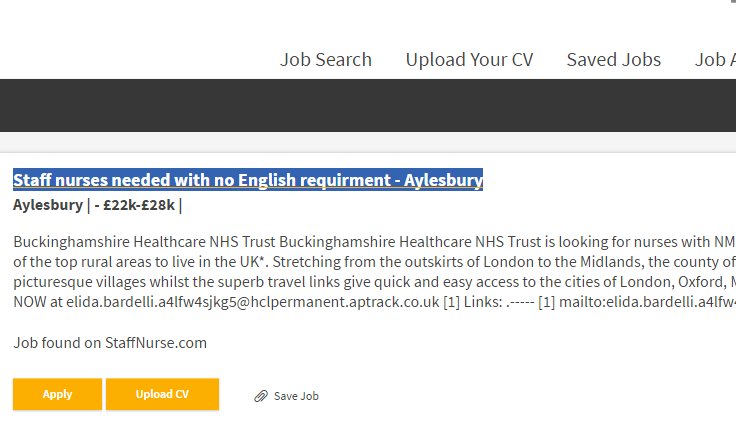
Task: Click the orange Upload CV button
Action: pyautogui.click(x=162, y=394)
